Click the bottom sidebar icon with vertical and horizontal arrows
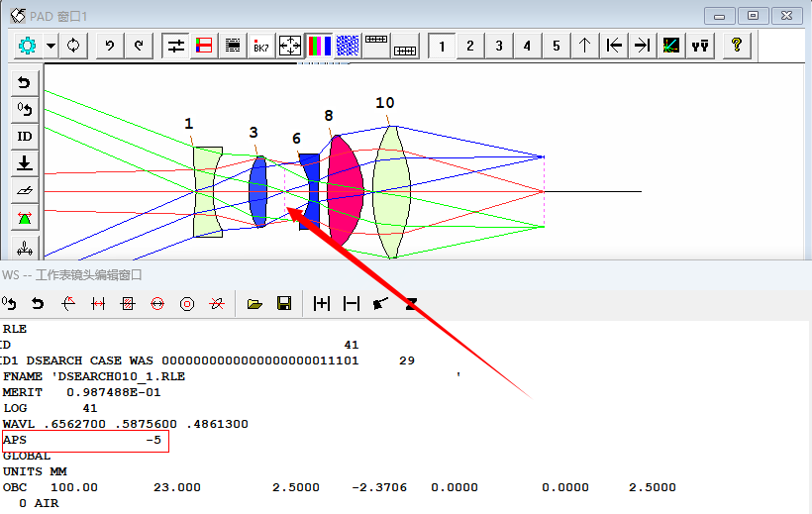The height and width of the screenshot is (514, 812). click(25, 248)
